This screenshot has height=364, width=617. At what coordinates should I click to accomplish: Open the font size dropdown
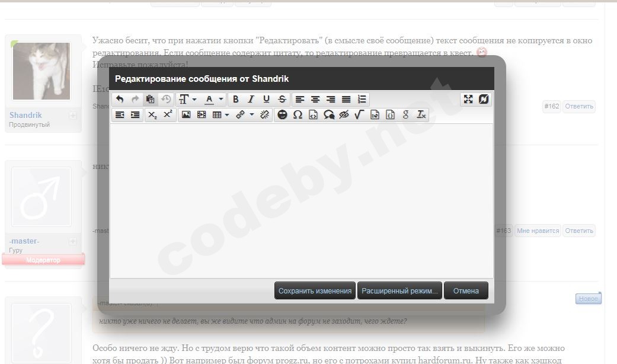coord(187,99)
